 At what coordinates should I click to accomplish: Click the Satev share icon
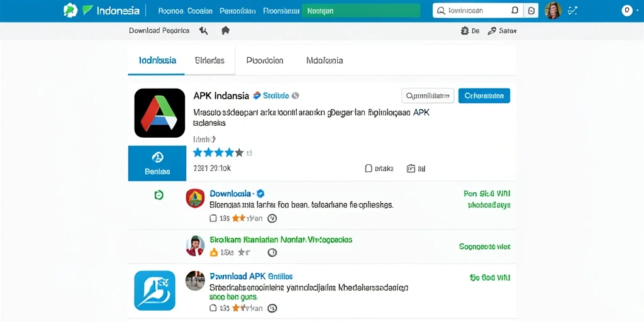492,31
